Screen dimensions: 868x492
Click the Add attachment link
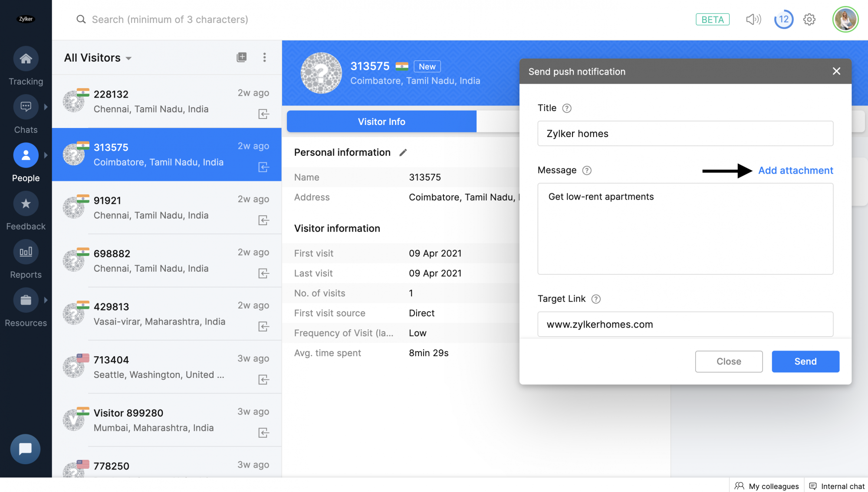[795, 171]
